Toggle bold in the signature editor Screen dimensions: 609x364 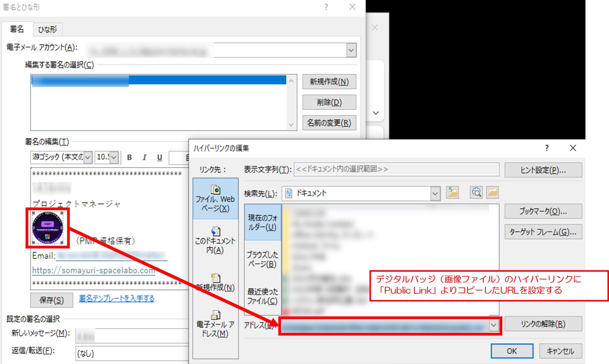(129, 157)
